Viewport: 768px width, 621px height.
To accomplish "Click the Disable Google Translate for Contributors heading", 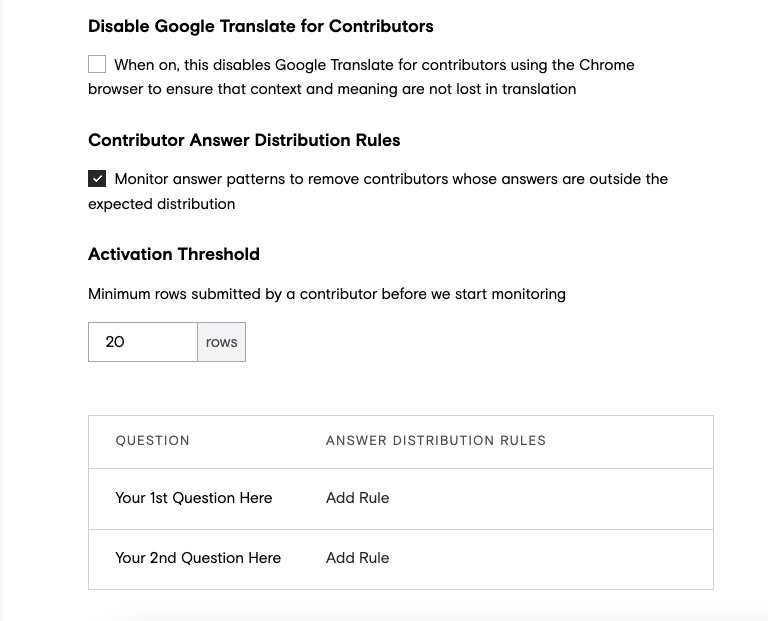I will click(x=261, y=26).
